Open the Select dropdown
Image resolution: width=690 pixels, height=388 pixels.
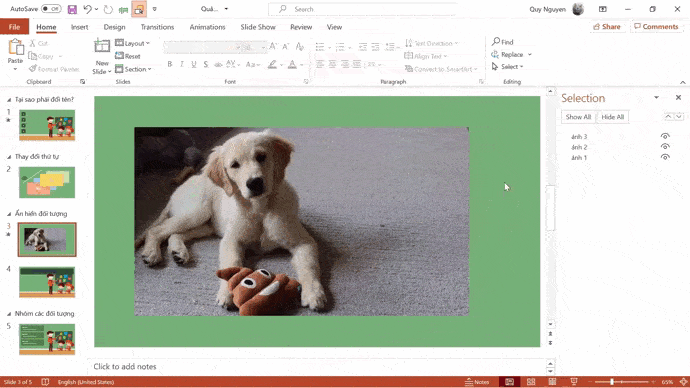pos(507,67)
